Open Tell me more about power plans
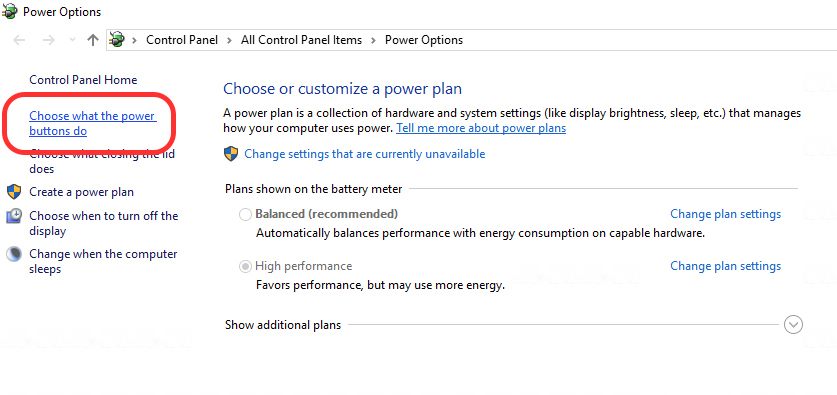 point(481,128)
